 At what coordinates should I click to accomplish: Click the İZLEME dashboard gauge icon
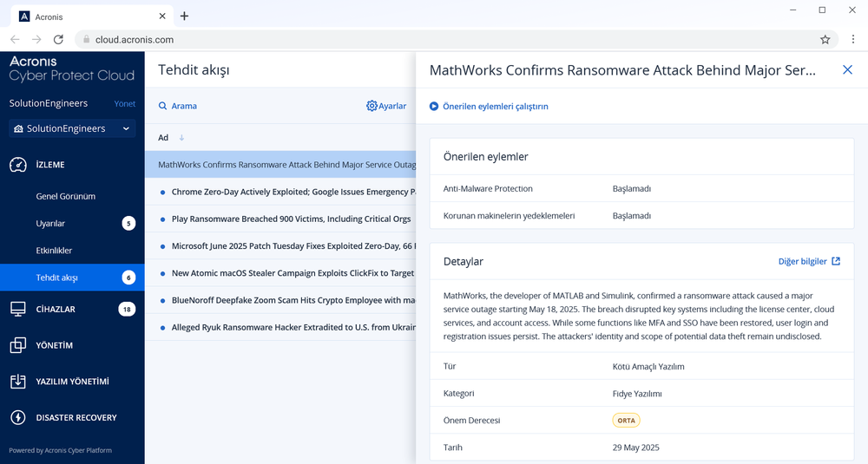coord(17,165)
